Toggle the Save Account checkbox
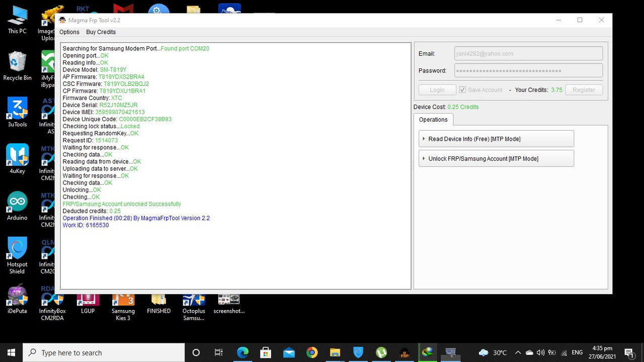The height and width of the screenshot is (362, 644). (x=462, y=90)
